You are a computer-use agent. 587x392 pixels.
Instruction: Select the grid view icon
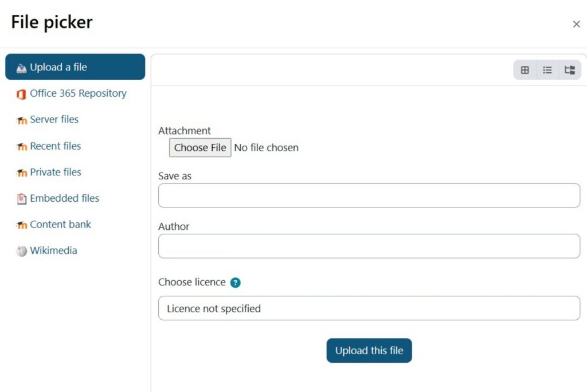coord(525,69)
